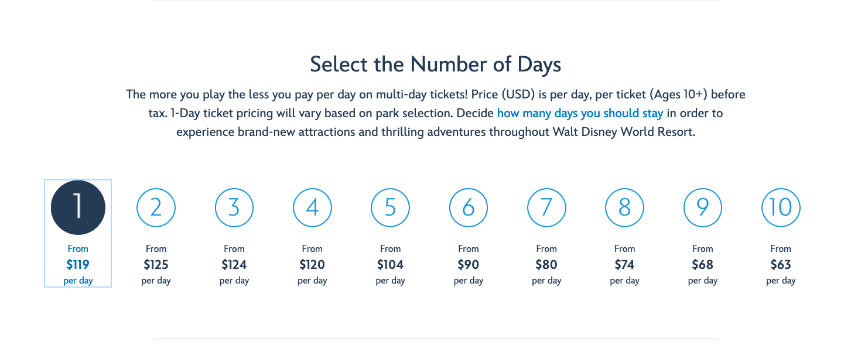Select the circled number 9
Image resolution: width=868 pixels, height=362 pixels.
coord(703,207)
